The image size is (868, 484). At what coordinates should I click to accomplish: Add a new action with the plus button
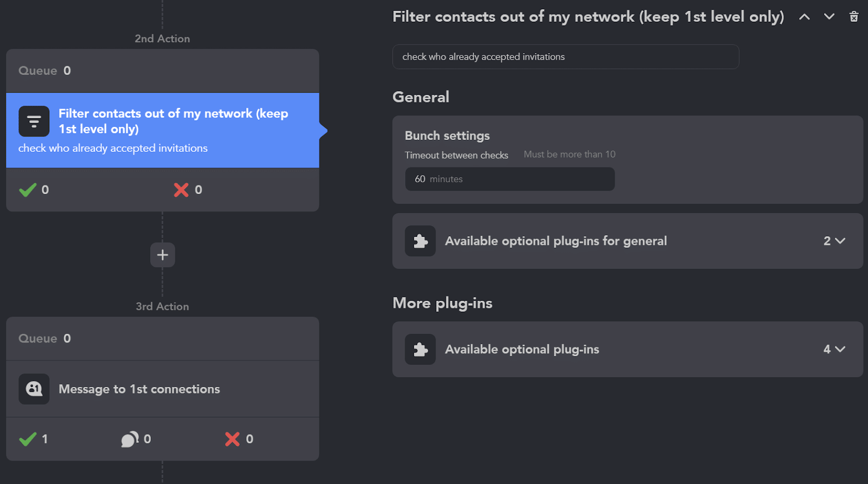coord(162,255)
